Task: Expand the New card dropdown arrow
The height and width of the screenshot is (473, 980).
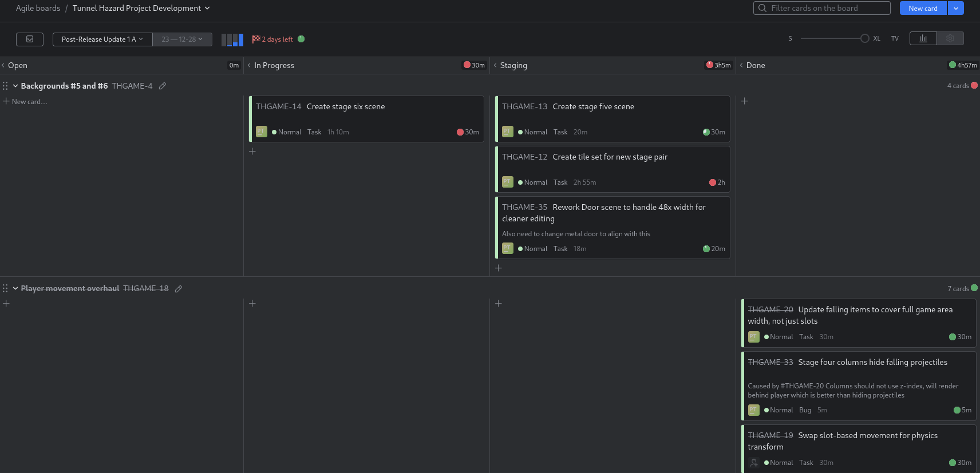Action: click(956, 8)
